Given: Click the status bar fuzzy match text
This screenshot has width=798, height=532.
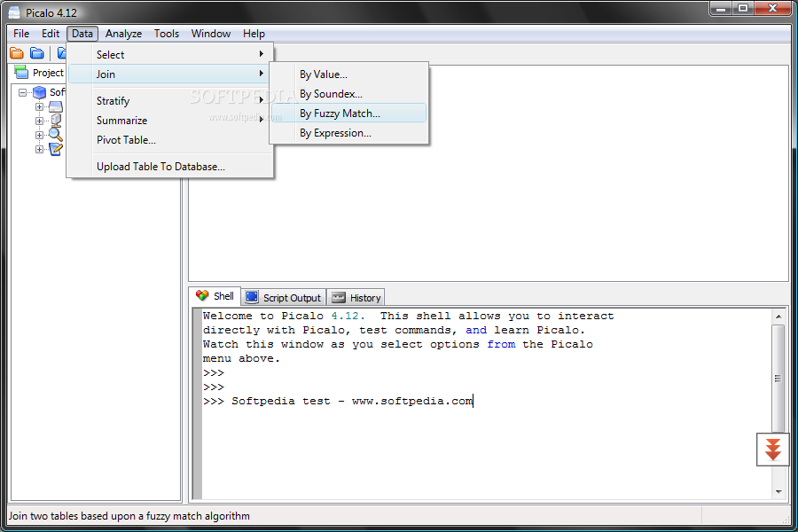Looking at the screenshot, I should (x=129, y=516).
